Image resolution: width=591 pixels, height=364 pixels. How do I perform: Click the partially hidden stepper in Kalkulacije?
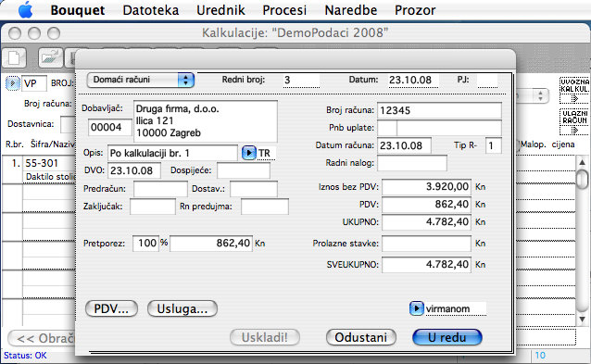[x=540, y=95]
